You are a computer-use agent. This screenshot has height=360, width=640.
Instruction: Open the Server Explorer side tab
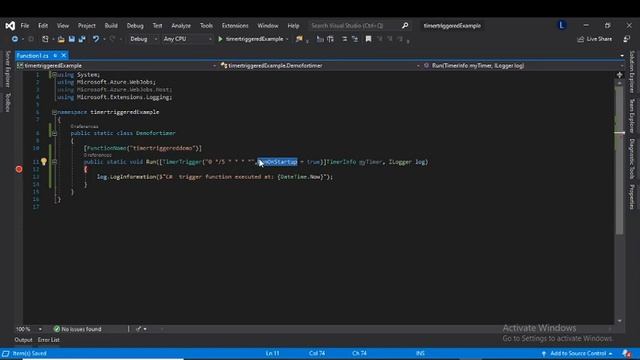tap(7, 69)
